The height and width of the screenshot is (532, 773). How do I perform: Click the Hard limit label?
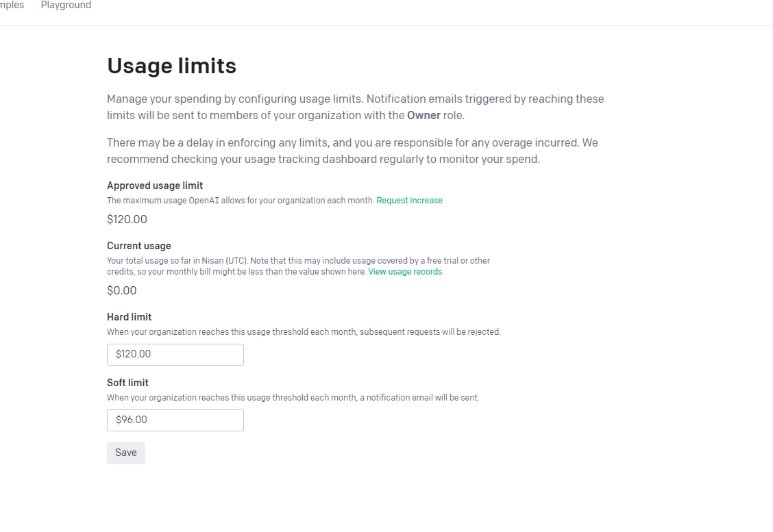click(129, 317)
